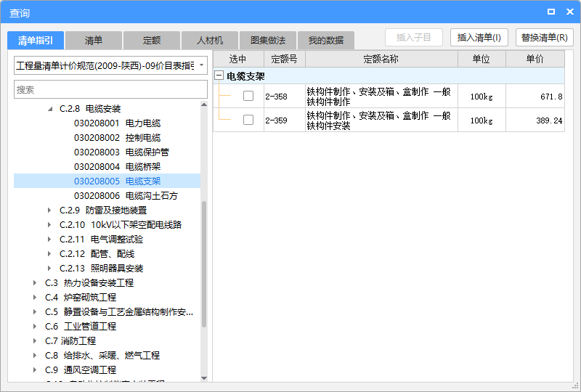Expand C.2.9 防雷及接地装置
This screenshot has width=581, height=392.
pyautogui.click(x=49, y=211)
